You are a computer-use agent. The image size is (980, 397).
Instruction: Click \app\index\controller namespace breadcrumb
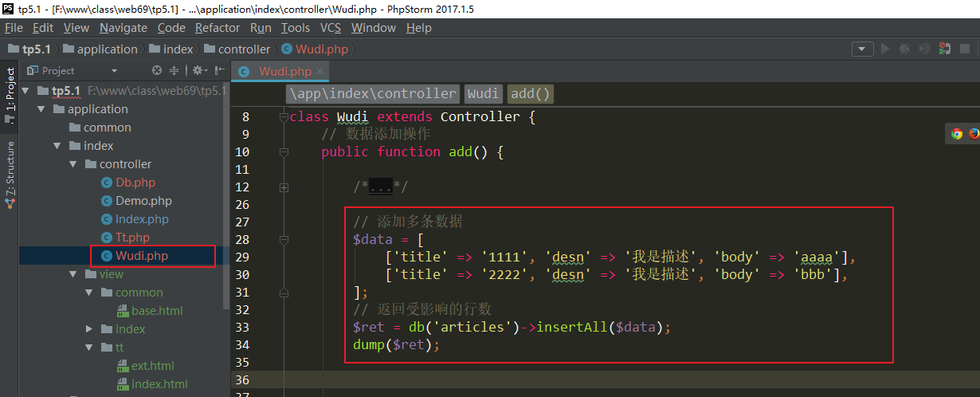click(x=374, y=93)
